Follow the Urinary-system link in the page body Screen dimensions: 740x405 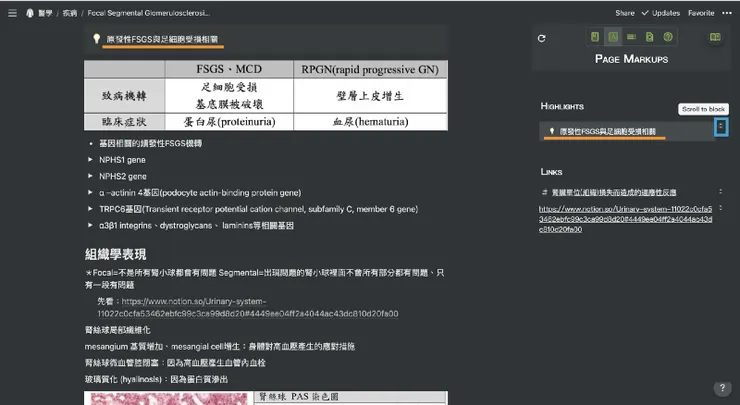pyautogui.click(x=248, y=307)
